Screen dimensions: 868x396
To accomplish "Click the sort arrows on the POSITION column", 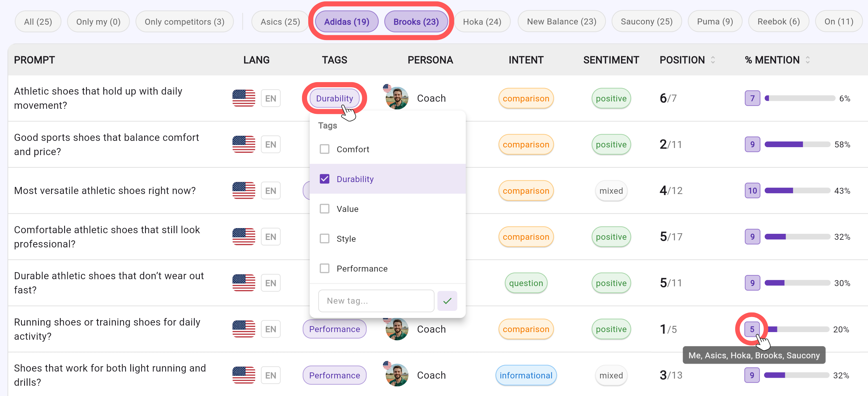I will tap(713, 60).
